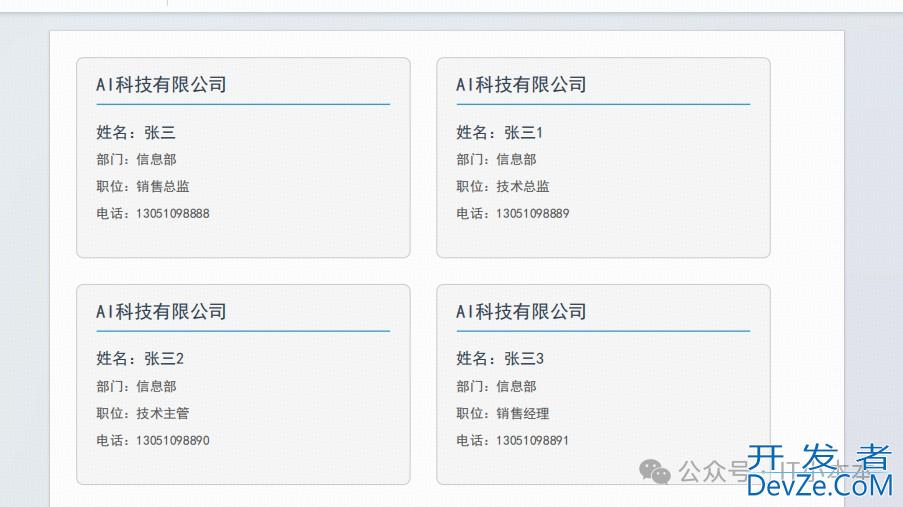The image size is (903, 507).
Task: Click phone number 13051098890
Action: tap(173, 440)
